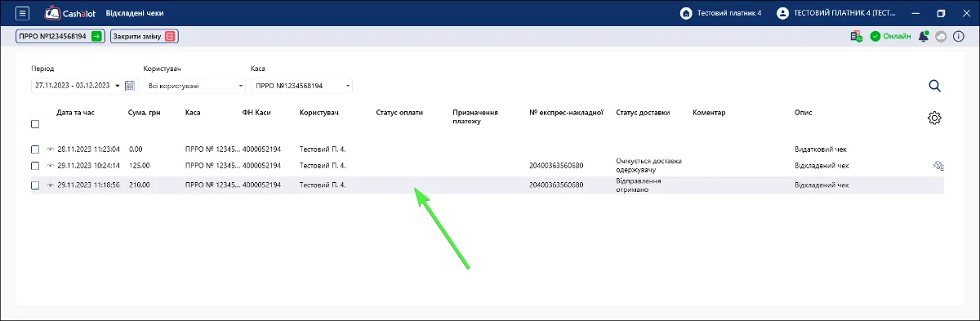The width and height of the screenshot is (980, 321).
Task: Open the hamburger main menu
Action: [x=22, y=13]
